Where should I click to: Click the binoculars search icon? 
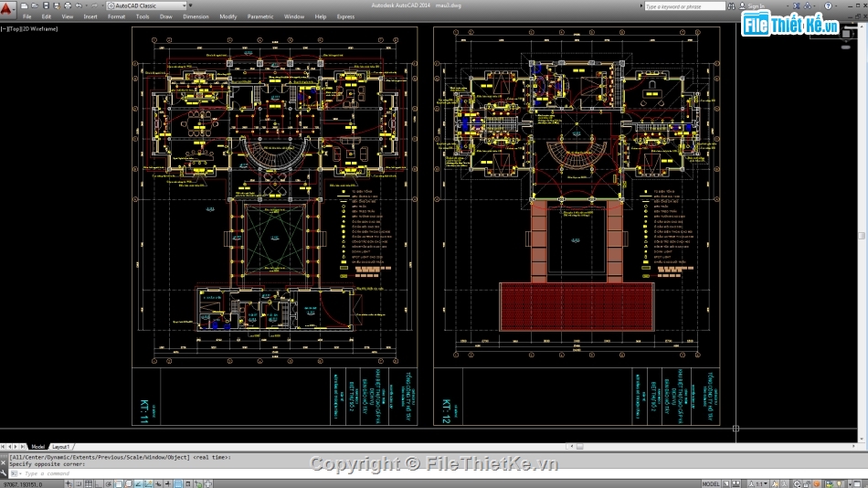[x=731, y=6]
